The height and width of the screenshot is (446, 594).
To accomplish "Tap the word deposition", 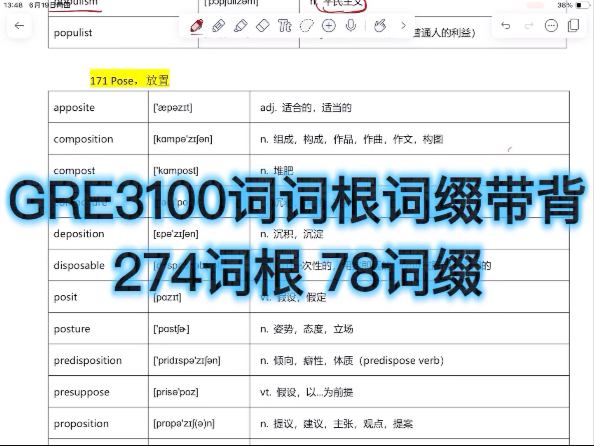I will coord(79,234).
